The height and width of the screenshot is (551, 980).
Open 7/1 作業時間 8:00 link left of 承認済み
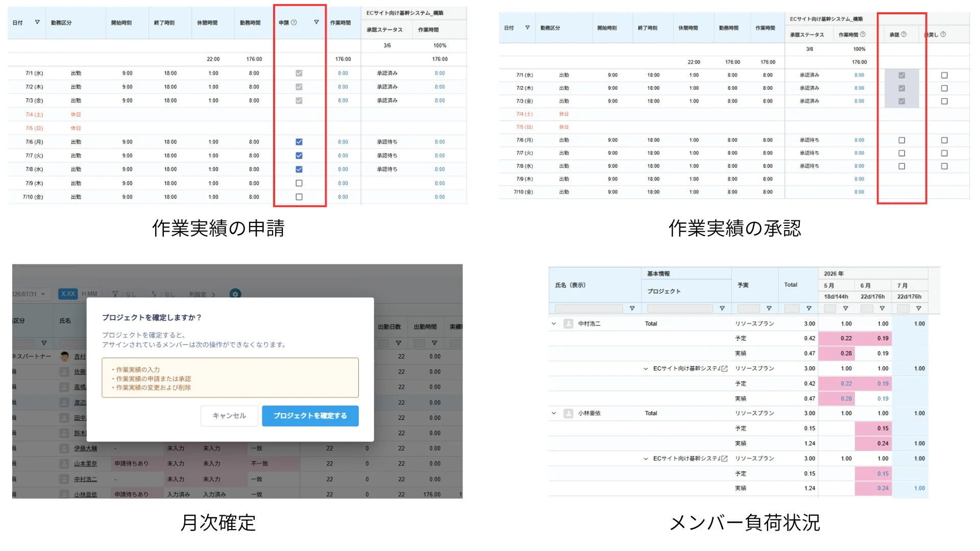(x=343, y=73)
